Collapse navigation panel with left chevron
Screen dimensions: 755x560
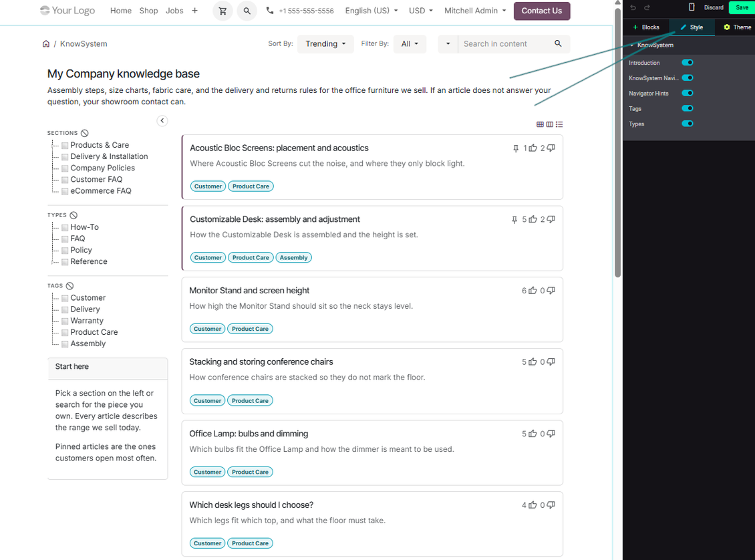click(x=162, y=121)
